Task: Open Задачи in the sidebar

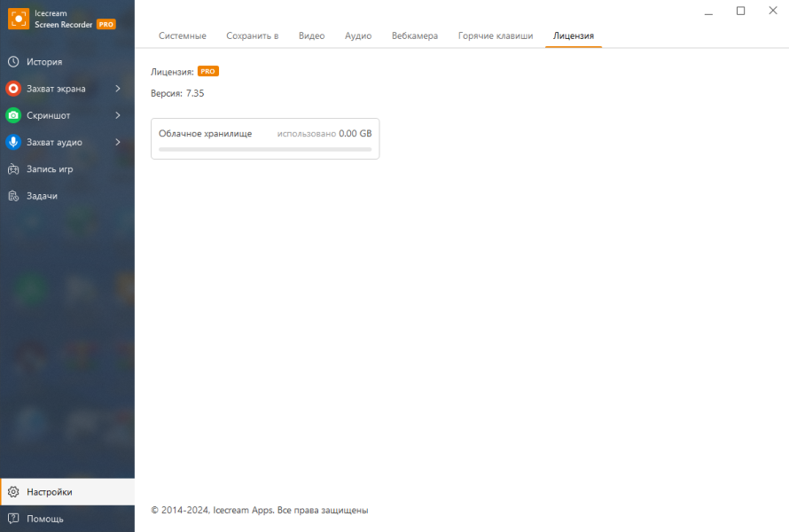Action: tap(67, 196)
